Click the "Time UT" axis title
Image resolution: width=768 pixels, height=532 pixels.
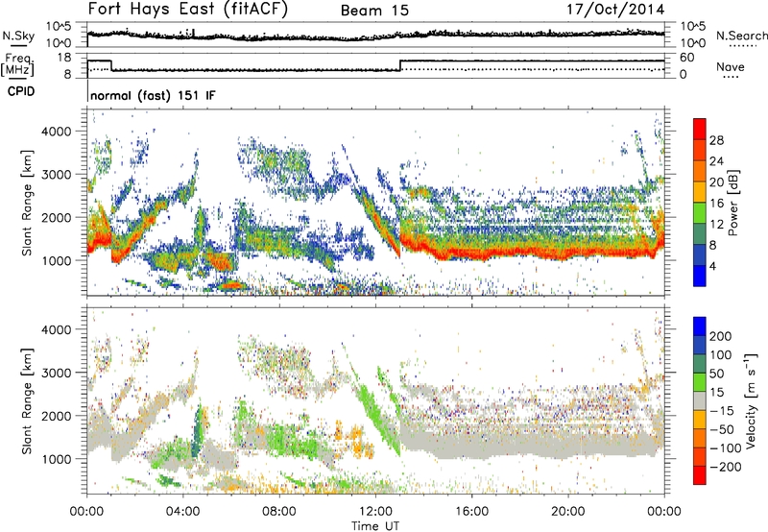coord(375,526)
